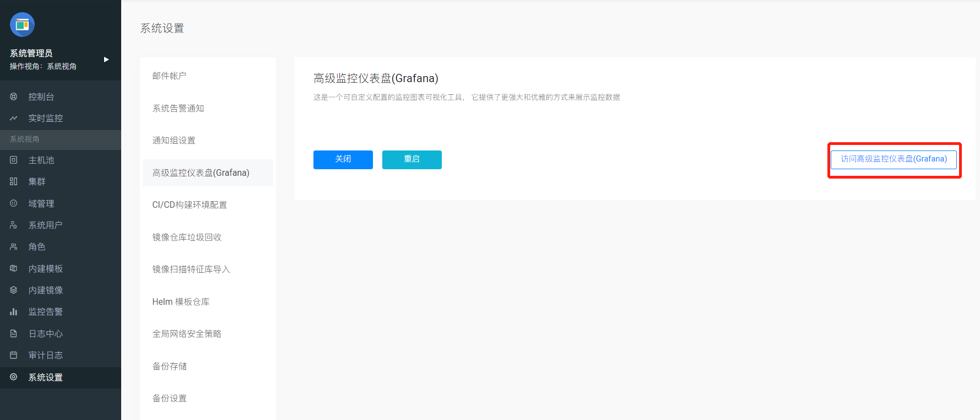The width and height of the screenshot is (980, 420).
Task: Click the real-time monitoring chart icon
Action: pyautogui.click(x=14, y=119)
